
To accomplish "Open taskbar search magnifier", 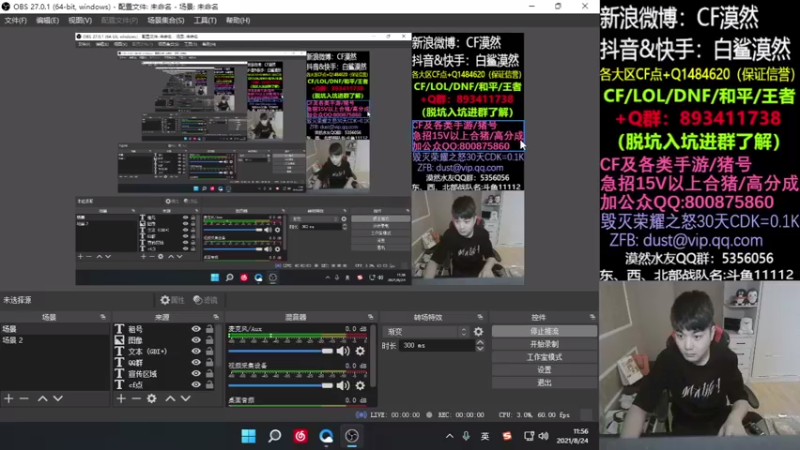I will click(274, 436).
